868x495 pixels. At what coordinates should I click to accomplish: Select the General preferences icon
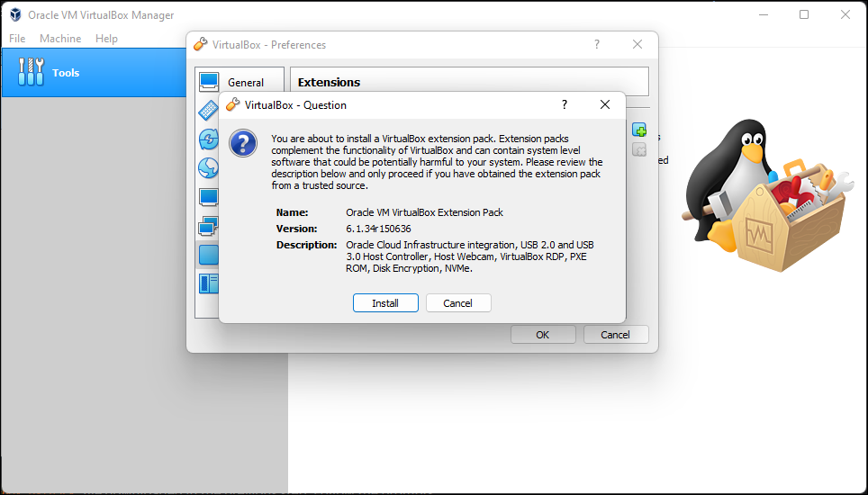[x=208, y=82]
